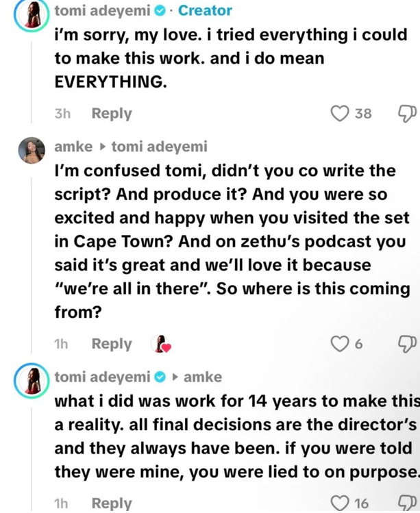The width and height of the screenshot is (420, 513).
Task: Open amke's profile picture
Action: [x=32, y=150]
